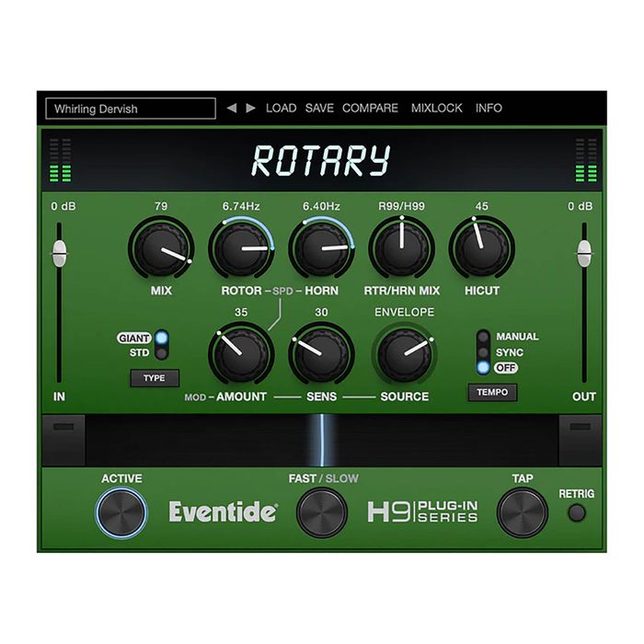
Task: Open the LOAD preset menu
Action: pyautogui.click(x=281, y=108)
